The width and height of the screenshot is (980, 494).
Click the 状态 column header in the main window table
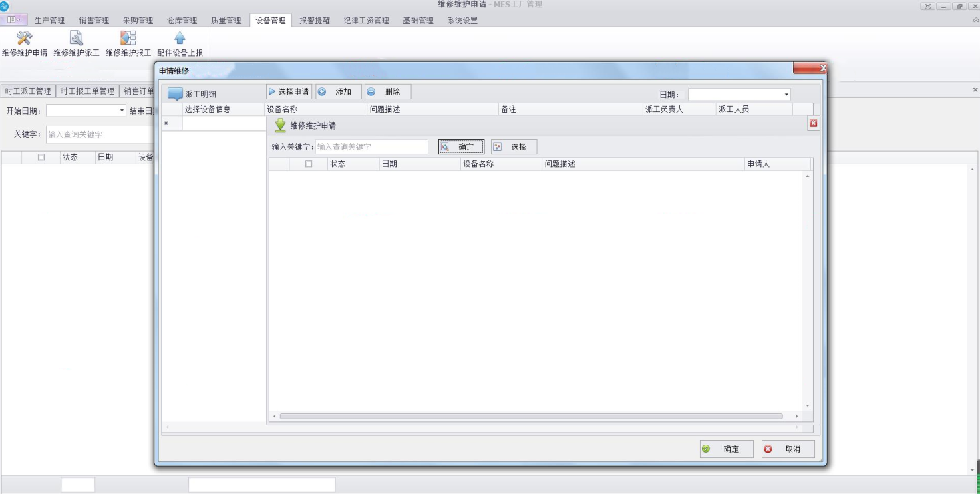coord(77,158)
